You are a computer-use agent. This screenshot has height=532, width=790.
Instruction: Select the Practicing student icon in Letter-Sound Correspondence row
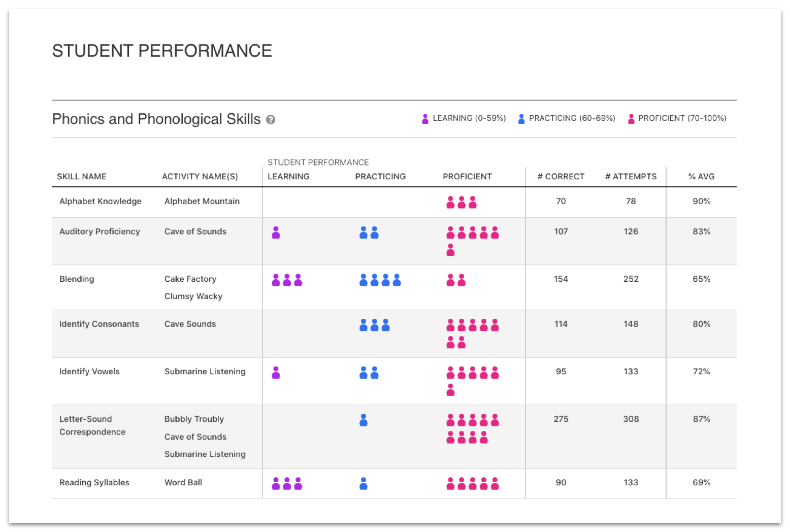point(363,420)
